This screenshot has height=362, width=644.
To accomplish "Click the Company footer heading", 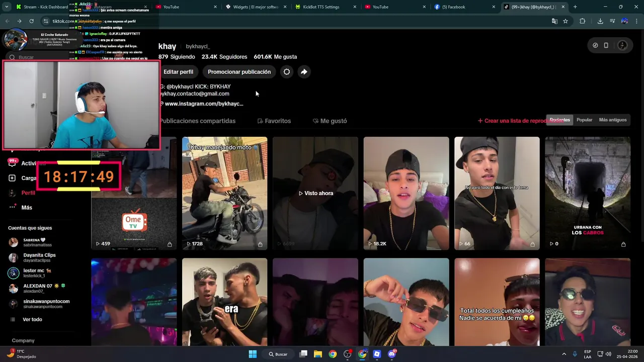I will [x=23, y=340].
